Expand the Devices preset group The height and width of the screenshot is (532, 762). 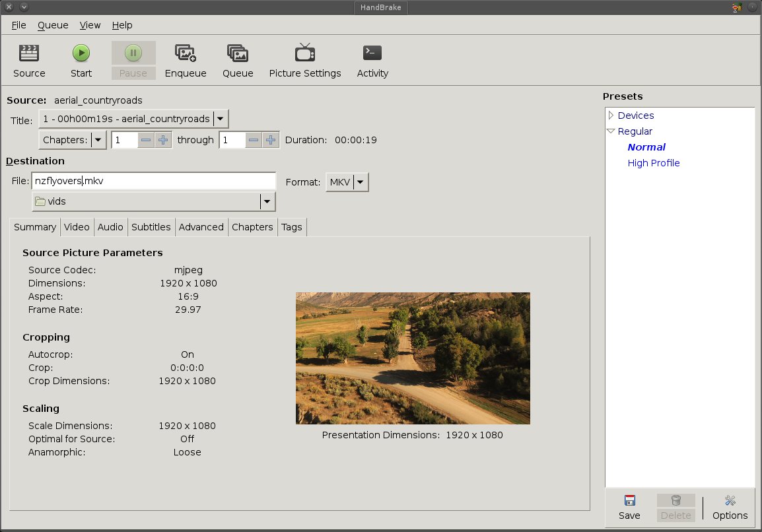point(611,116)
